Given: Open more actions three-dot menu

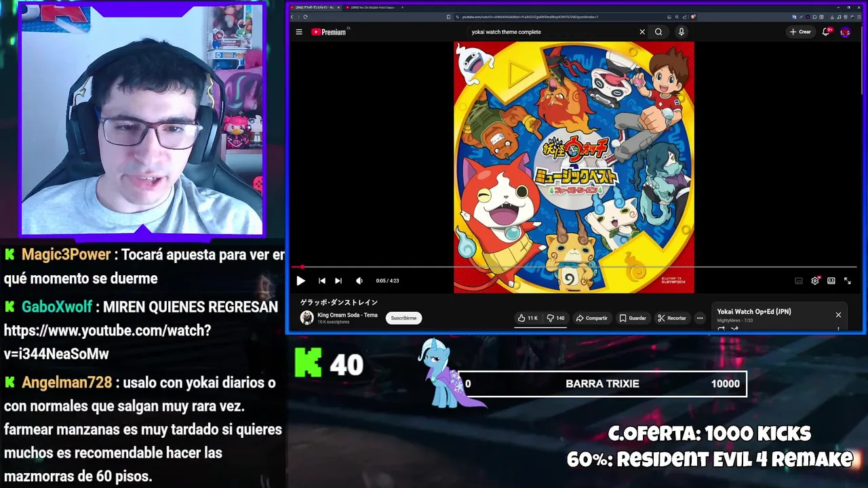Looking at the screenshot, I should tap(700, 318).
